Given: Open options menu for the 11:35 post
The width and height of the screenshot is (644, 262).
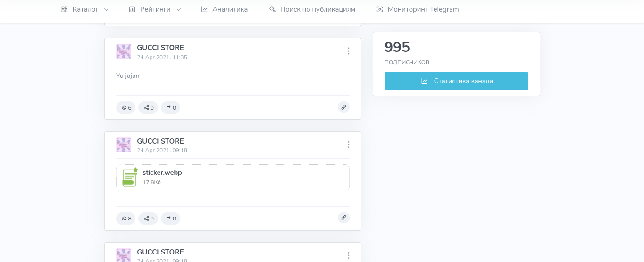Looking at the screenshot, I should tap(348, 51).
